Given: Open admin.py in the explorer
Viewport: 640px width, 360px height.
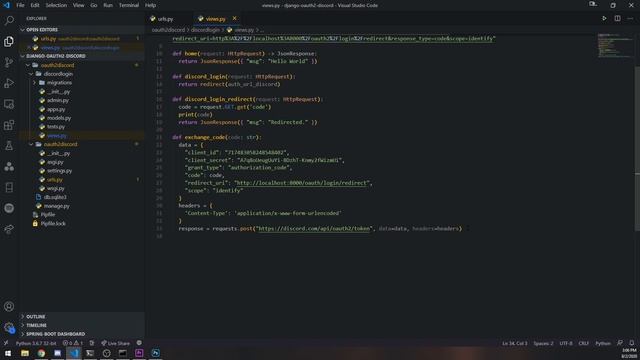Looking at the screenshot, I should coord(58,100).
